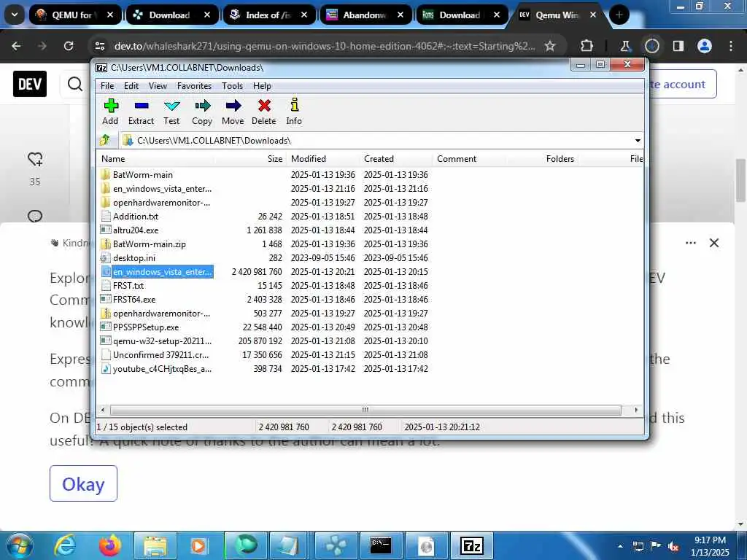Screen dimensions: 747x560
Task: Open the Favorites menu
Action: pyautogui.click(x=194, y=86)
